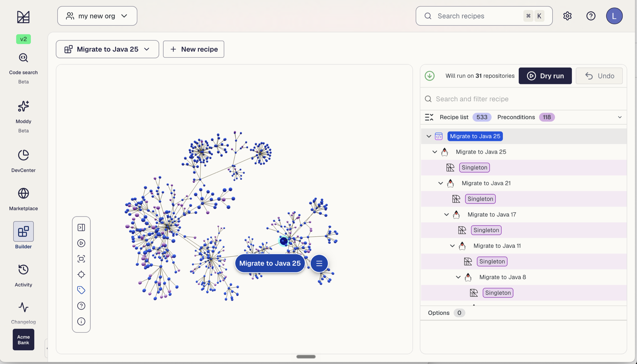View the Changelog
This screenshot has width=637, height=364.
23,313
